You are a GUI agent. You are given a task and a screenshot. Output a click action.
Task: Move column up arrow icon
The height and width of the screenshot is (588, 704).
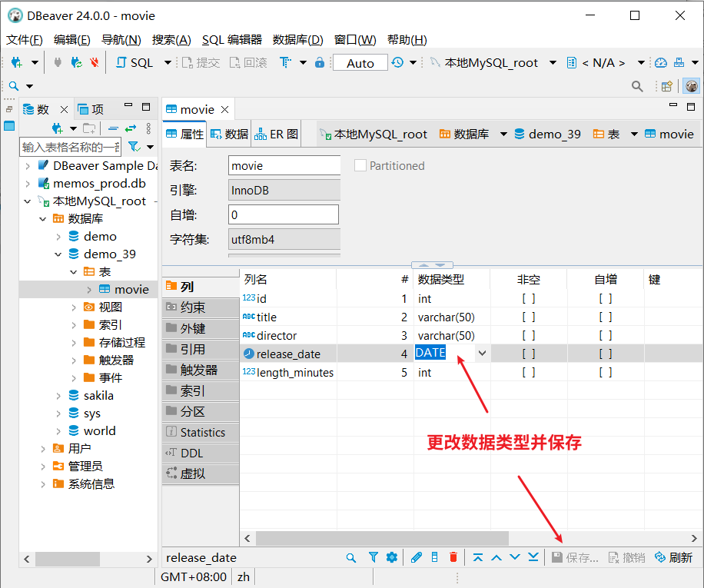(496, 557)
